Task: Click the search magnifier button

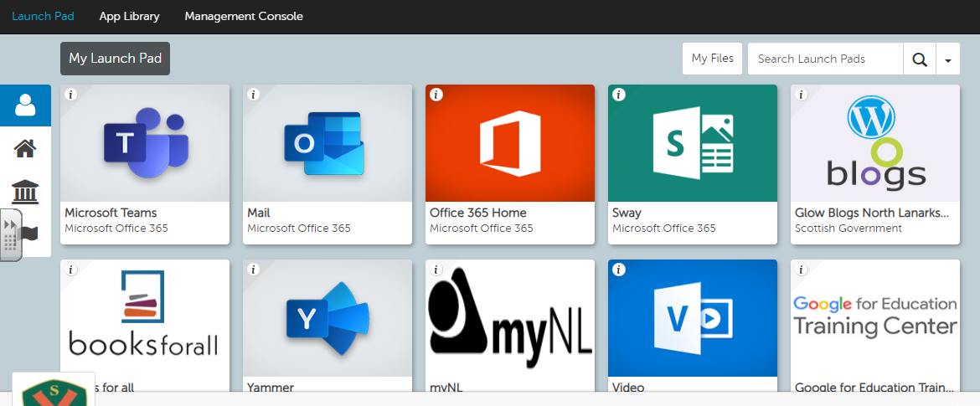Action: coord(920,59)
